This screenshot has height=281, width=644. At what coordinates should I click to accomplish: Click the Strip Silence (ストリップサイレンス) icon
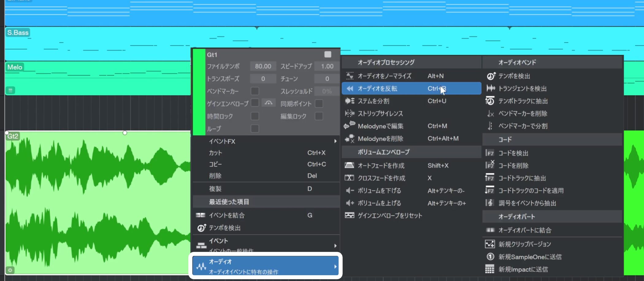(x=349, y=114)
